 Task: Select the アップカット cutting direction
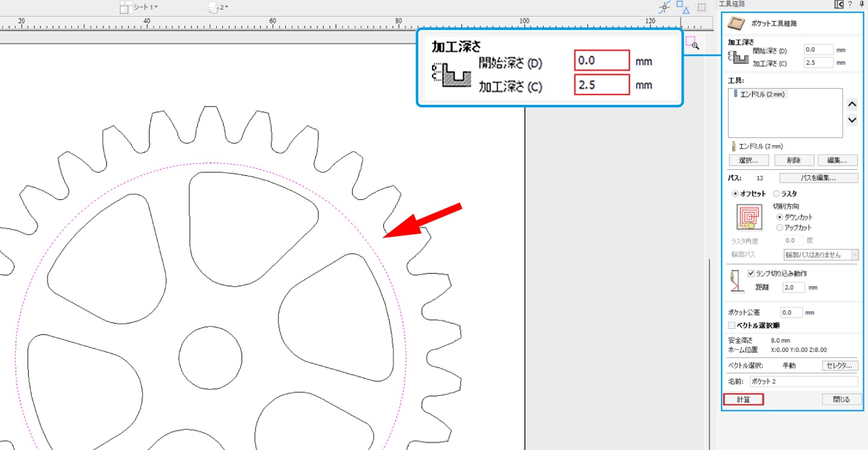(780, 228)
